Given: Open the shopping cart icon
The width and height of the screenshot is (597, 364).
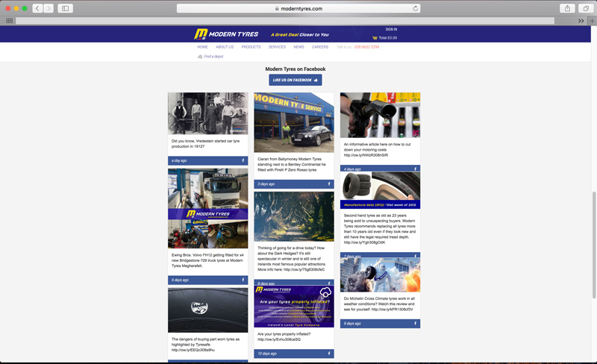Looking at the screenshot, I should (x=375, y=38).
